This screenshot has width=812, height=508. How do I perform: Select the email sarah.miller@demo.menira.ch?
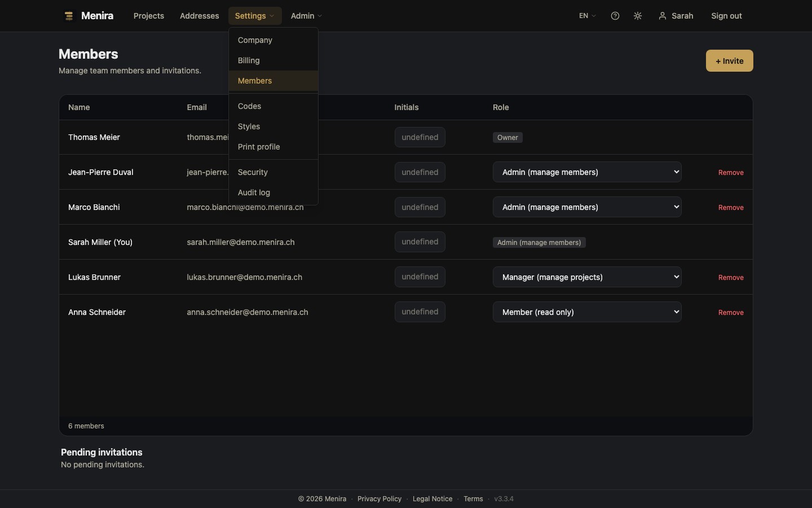point(241,242)
